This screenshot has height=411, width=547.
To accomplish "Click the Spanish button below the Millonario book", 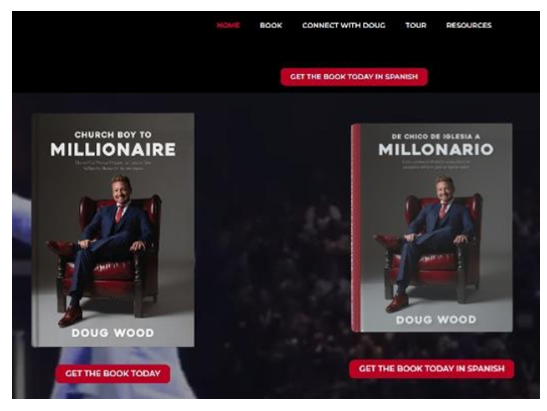I will point(432,369).
